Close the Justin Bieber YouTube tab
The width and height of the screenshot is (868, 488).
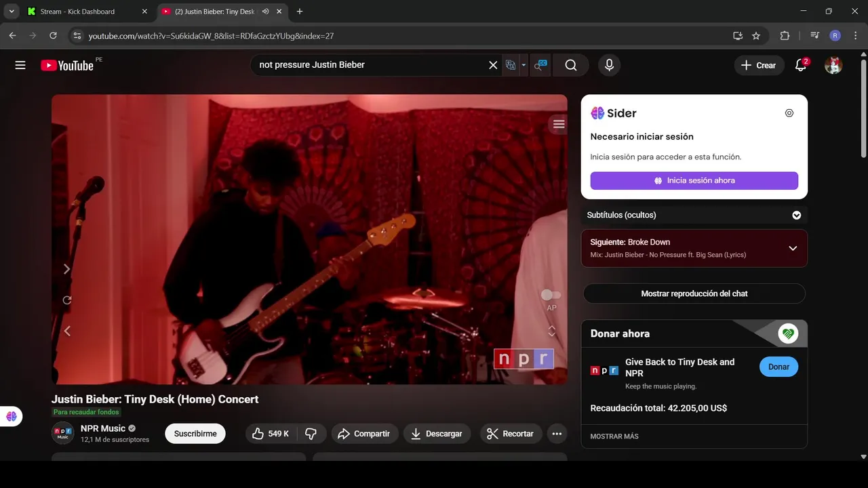279,12
